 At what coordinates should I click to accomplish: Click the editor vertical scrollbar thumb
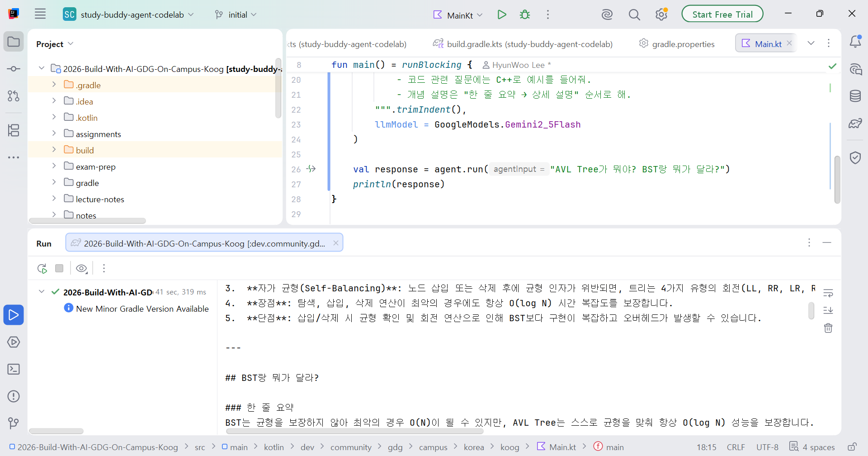[837, 180]
